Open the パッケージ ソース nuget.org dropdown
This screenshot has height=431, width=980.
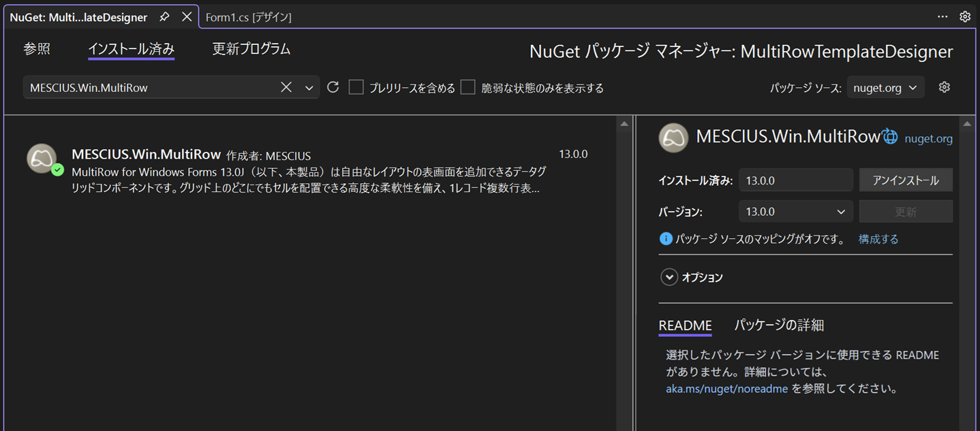click(x=886, y=88)
